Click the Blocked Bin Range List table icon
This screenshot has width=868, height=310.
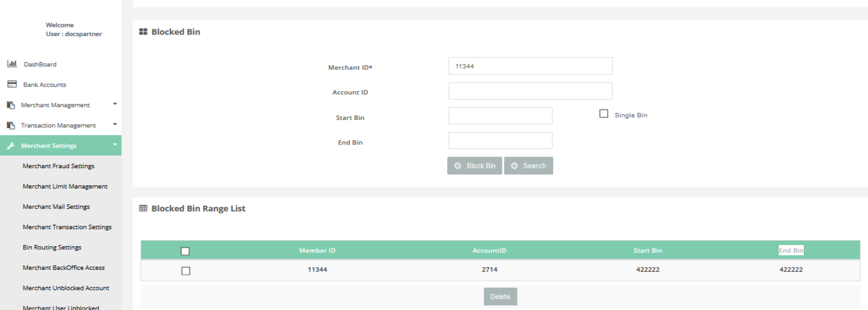[x=143, y=208]
